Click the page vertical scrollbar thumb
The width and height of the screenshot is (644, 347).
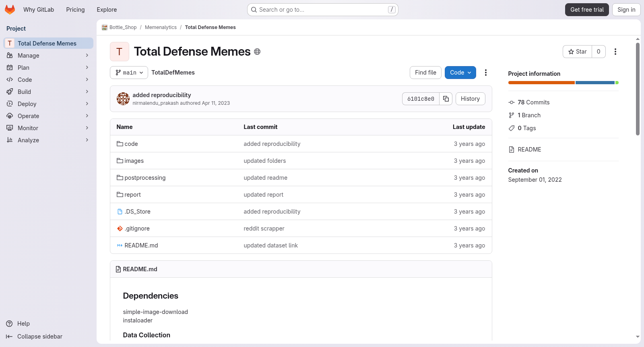click(x=638, y=89)
